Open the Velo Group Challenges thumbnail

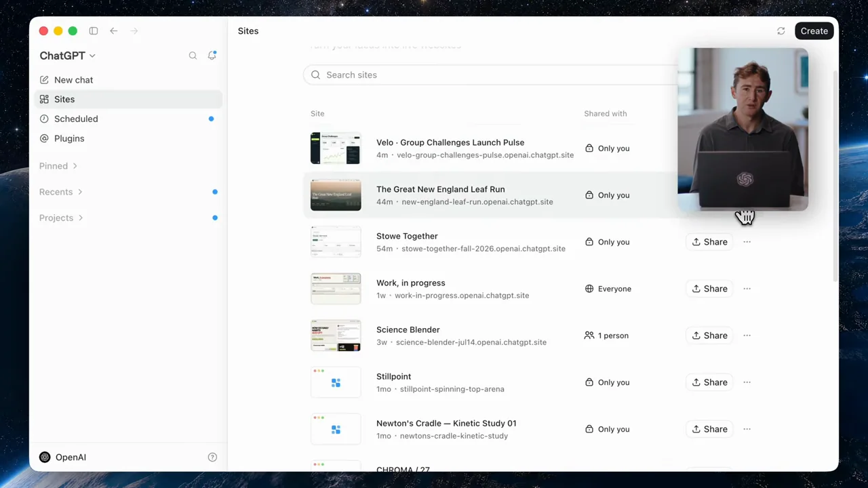tap(336, 148)
